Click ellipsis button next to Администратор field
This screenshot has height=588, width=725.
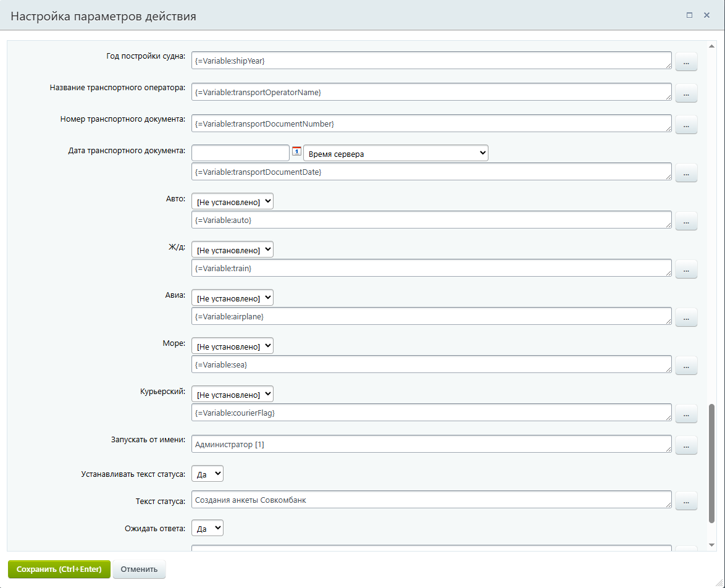(x=686, y=445)
